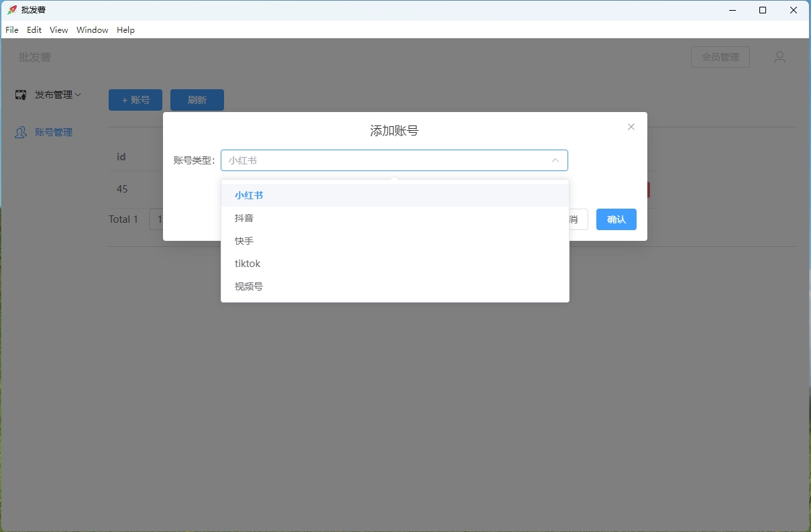Click the 批发薯 header title
The image size is (811, 532).
35,57
